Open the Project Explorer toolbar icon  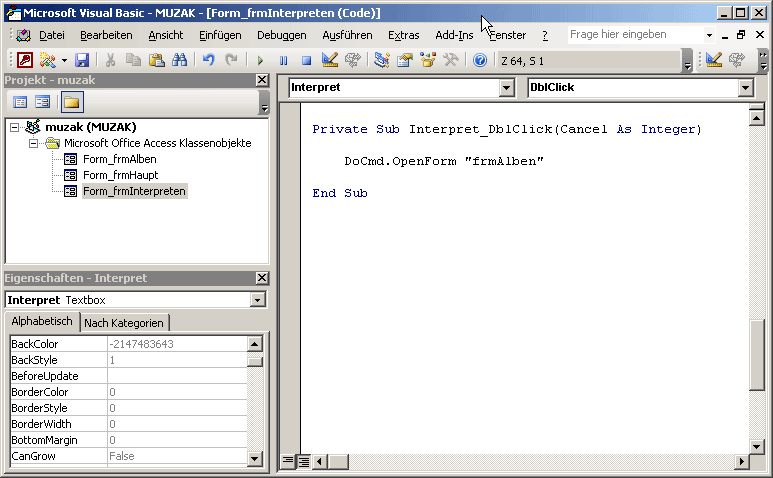tap(382, 60)
